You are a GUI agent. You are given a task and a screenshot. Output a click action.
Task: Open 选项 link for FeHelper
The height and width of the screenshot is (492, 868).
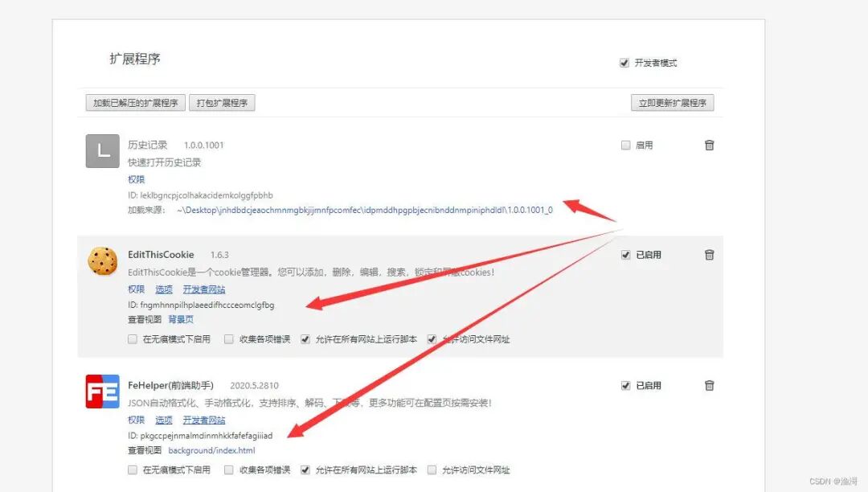coord(164,420)
